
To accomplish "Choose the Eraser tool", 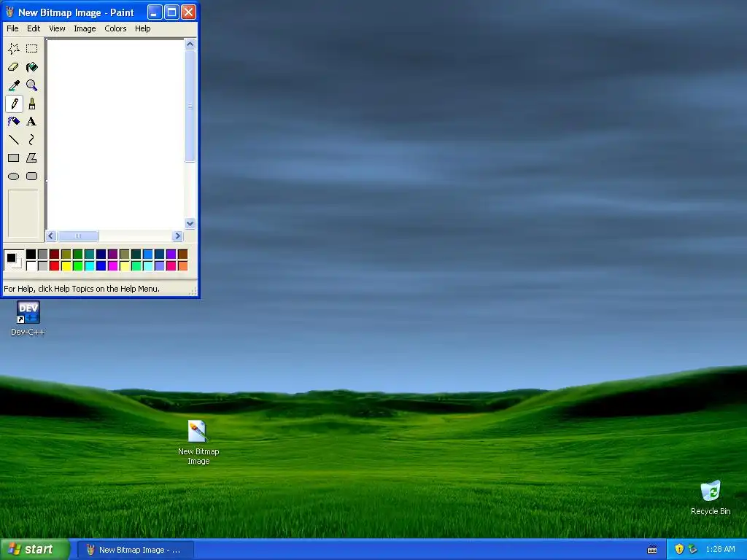I will click(x=14, y=67).
